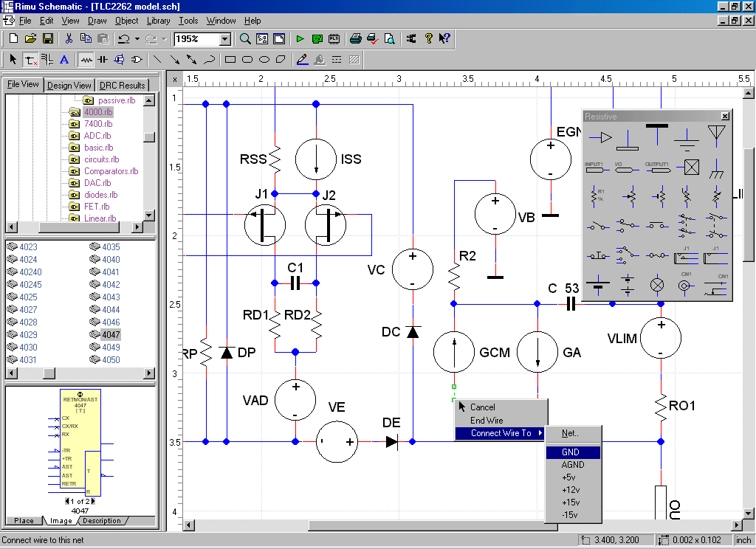Open the Library menu
Screen dimensions: 756x549
point(159,21)
